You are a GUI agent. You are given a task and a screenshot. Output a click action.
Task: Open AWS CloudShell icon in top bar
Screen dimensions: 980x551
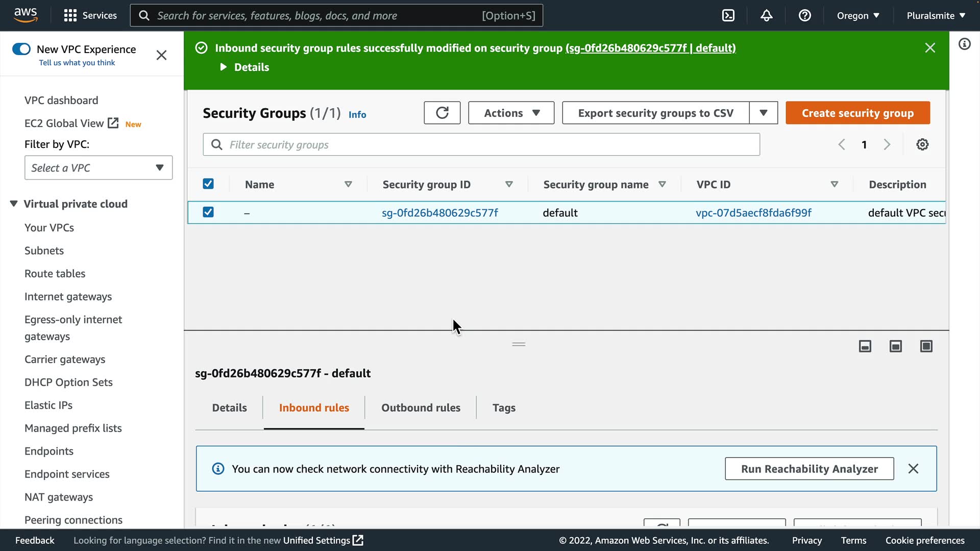(x=728, y=15)
